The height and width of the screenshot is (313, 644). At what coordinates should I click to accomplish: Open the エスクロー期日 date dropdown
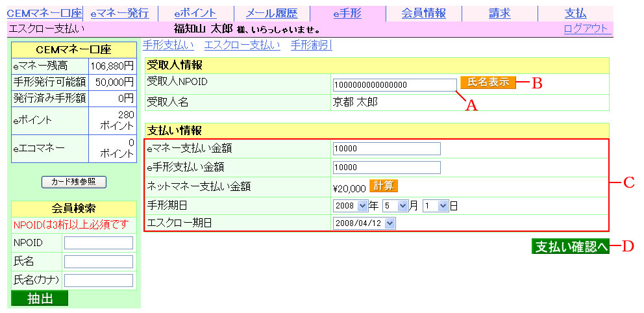[364, 223]
